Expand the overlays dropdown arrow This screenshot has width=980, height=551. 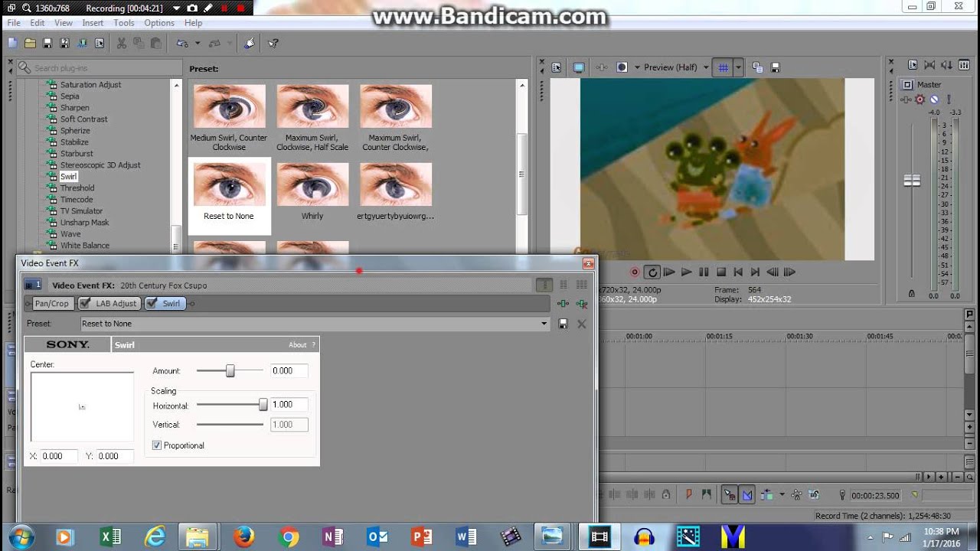click(738, 67)
